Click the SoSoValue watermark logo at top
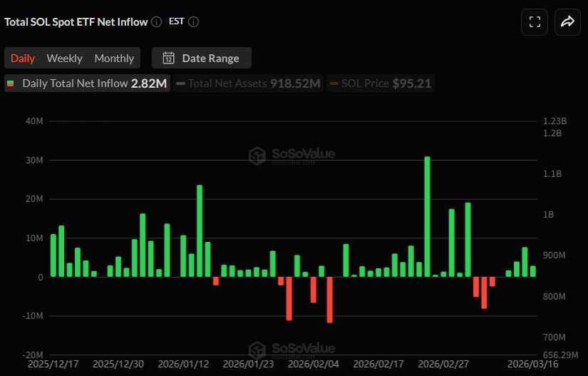The image size is (588, 376). (x=292, y=155)
